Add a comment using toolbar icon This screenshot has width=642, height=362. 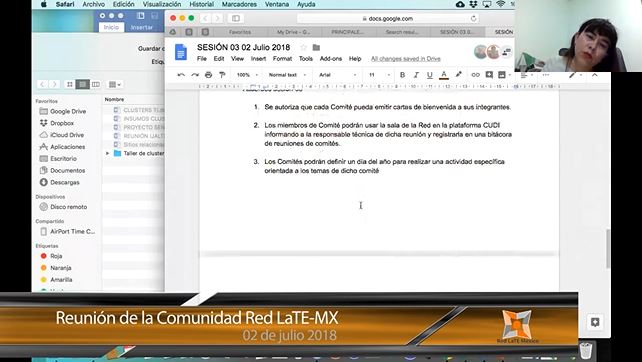coord(489,75)
